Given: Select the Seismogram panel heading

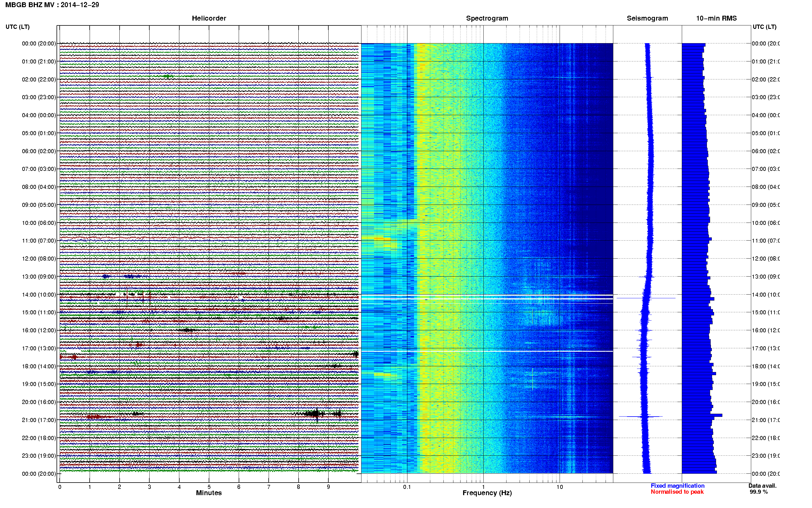Looking at the screenshot, I should click(x=647, y=18).
